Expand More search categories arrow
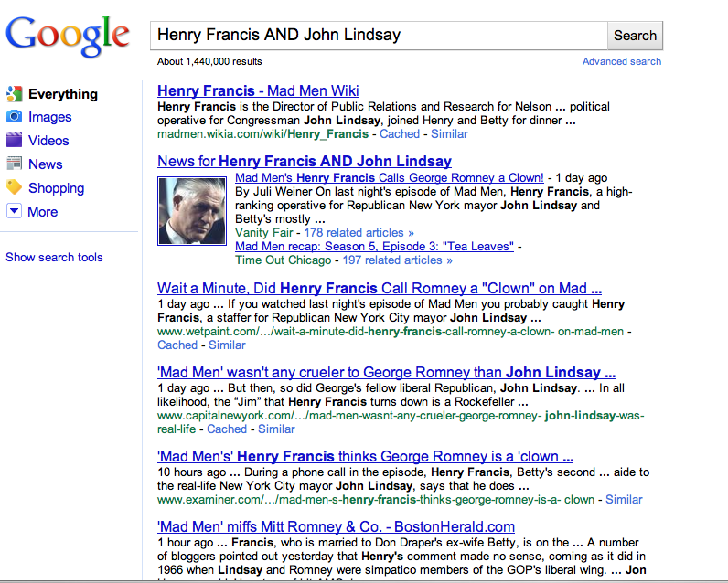The height and width of the screenshot is (583, 728). point(14,211)
